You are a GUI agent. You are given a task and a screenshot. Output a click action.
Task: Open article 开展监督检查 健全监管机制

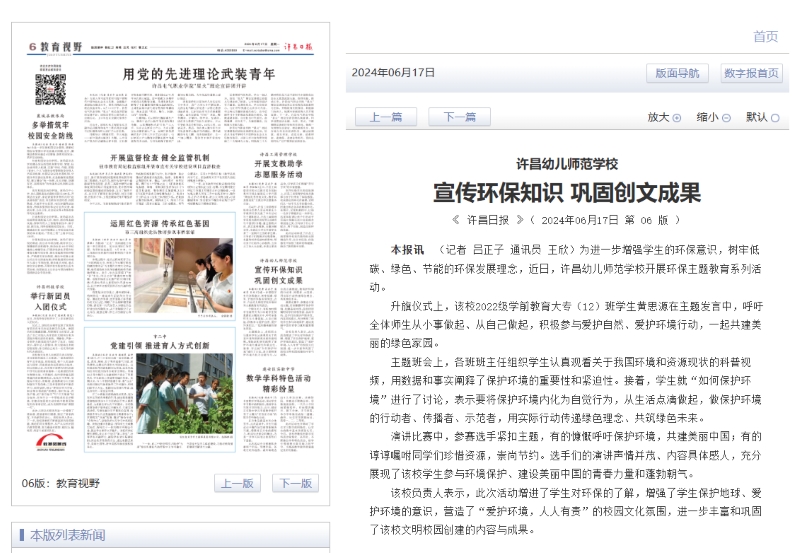click(160, 159)
